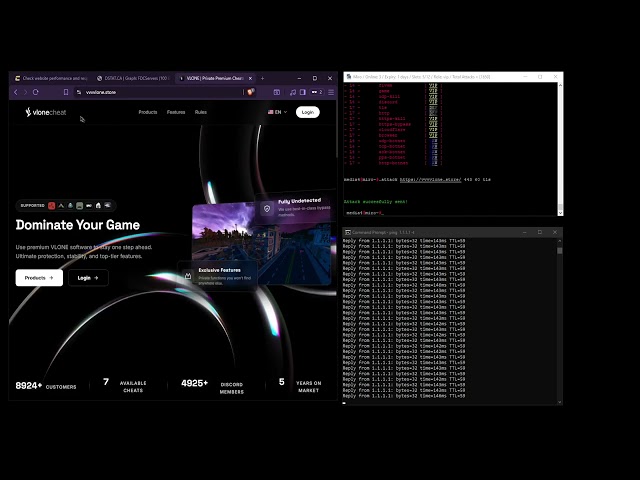Click the game screenshot preview image
The image size is (640, 480).
point(261,243)
